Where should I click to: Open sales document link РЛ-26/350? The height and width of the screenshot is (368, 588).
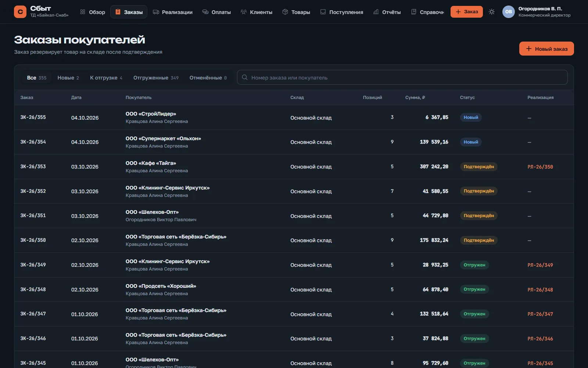tap(540, 167)
